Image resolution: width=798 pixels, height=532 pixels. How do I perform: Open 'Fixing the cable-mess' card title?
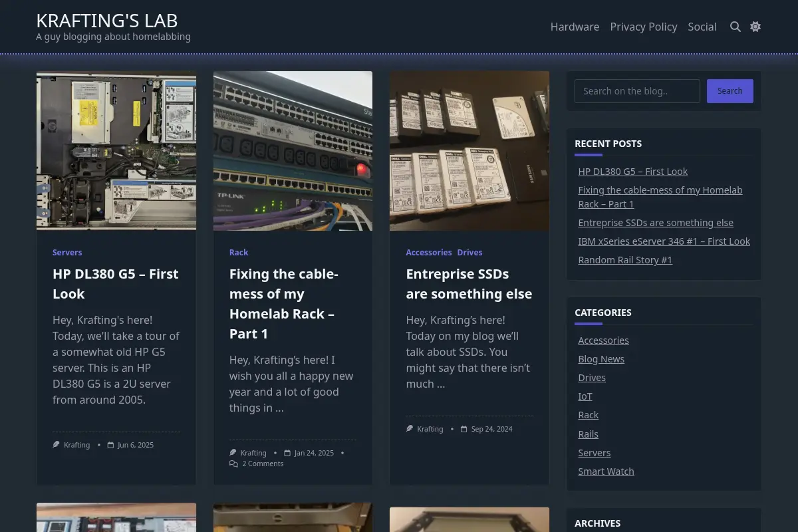tap(285, 304)
